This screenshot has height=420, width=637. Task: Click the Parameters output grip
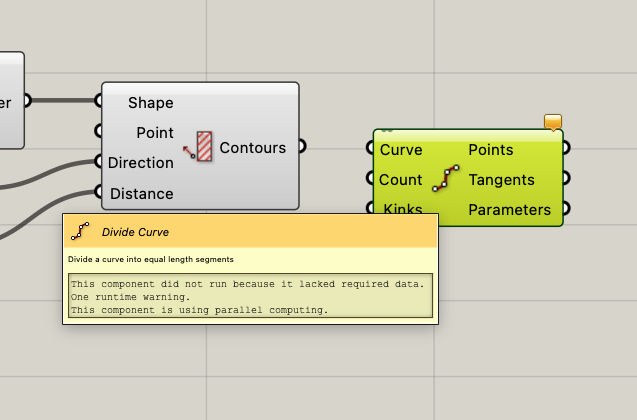pyautogui.click(x=566, y=209)
